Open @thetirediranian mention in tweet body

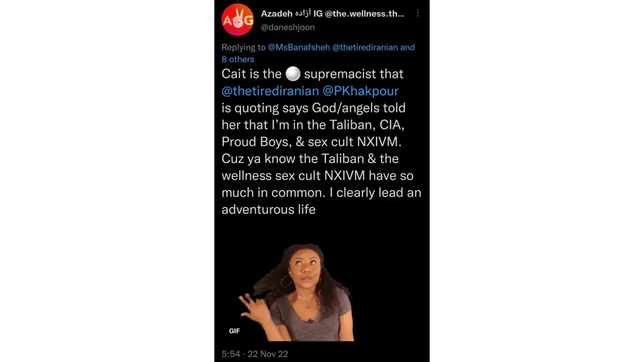tap(270, 91)
